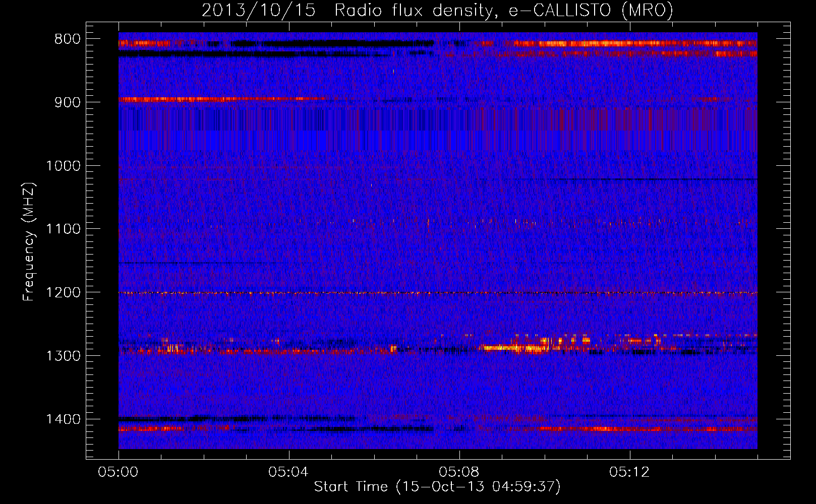
Task: Click the bright yellow burst near 1290 MHz
Action: point(514,347)
